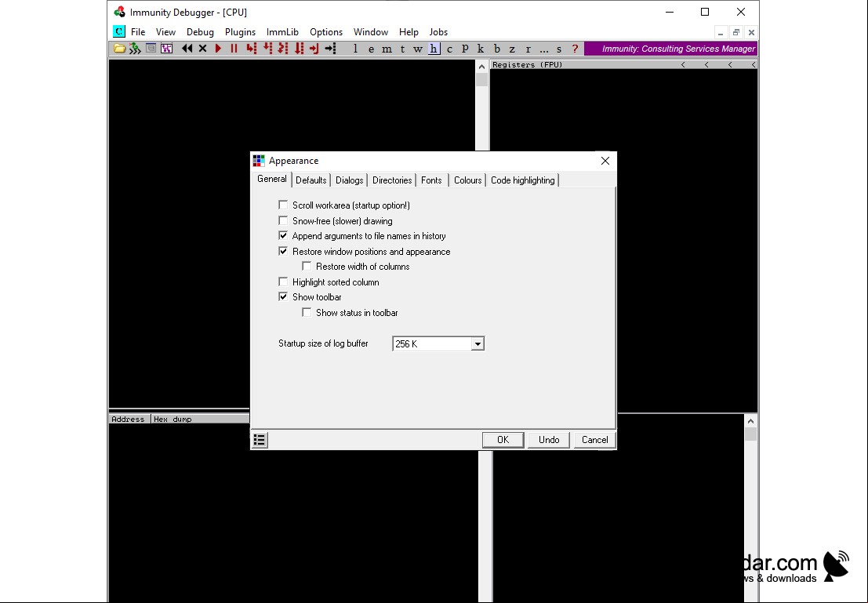Show threads via the 't' button

402,49
